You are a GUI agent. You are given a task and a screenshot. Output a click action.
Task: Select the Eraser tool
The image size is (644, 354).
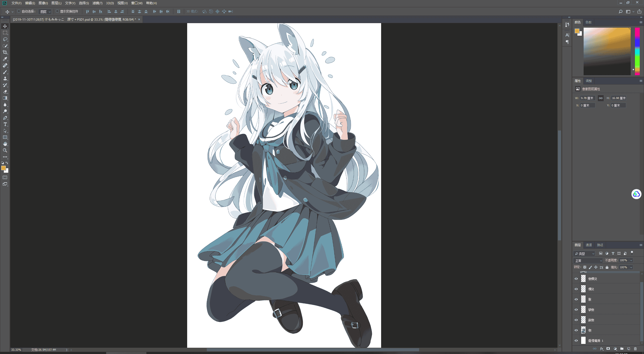(5, 92)
